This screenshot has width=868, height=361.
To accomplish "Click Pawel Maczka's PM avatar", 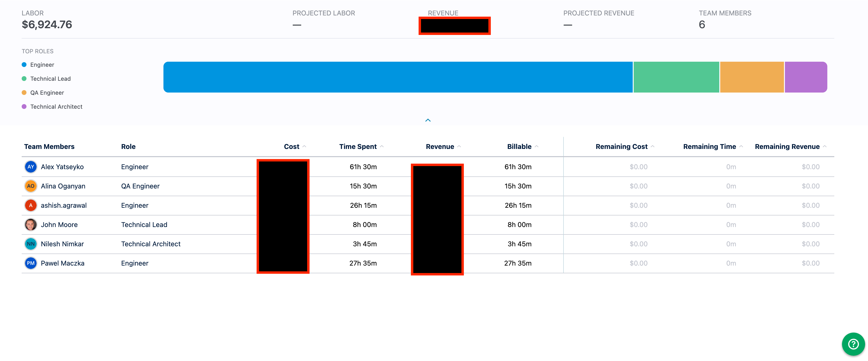I will (31, 263).
